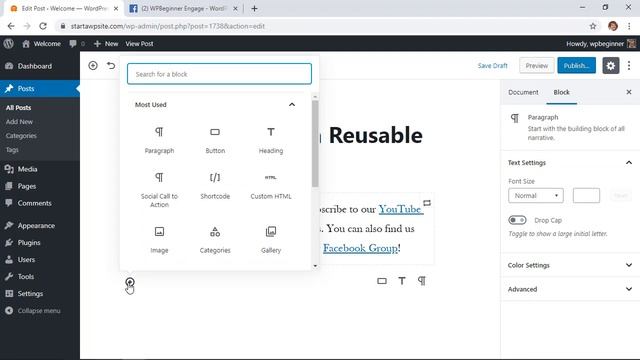
Task: Add an Image block
Action: (159, 239)
